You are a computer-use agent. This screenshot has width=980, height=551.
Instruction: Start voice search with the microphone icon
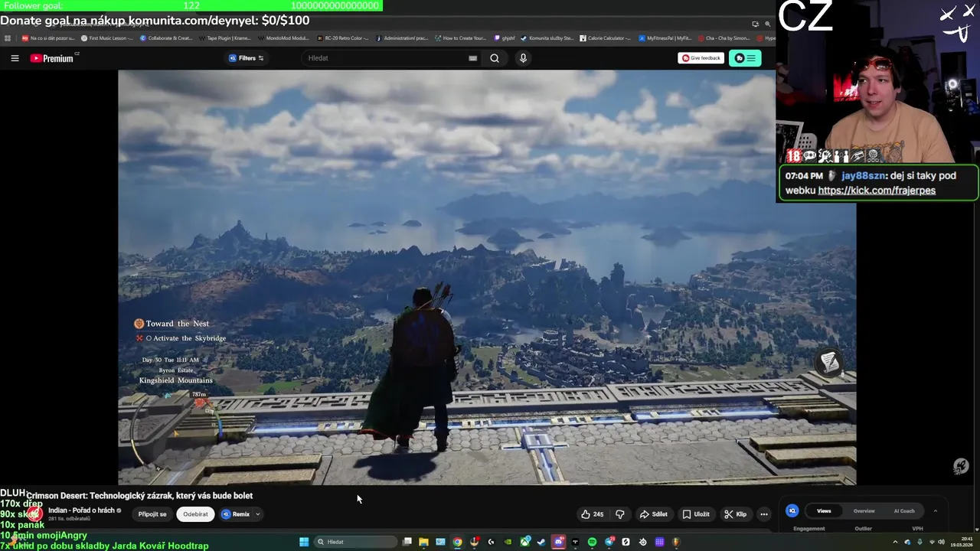pos(523,58)
